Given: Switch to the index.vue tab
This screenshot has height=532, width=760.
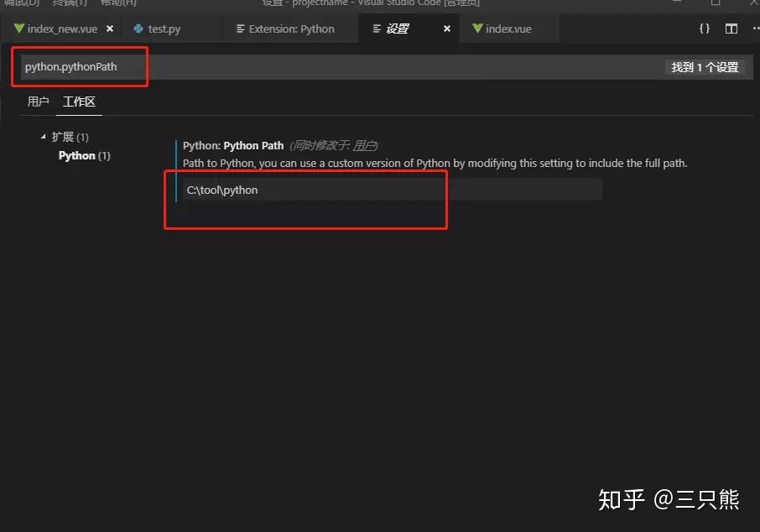Looking at the screenshot, I should point(508,29).
